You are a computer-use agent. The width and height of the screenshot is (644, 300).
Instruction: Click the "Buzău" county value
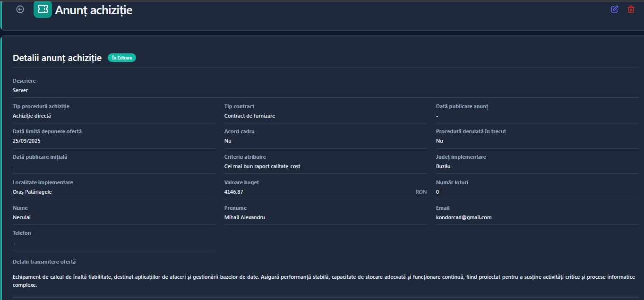[x=443, y=166]
